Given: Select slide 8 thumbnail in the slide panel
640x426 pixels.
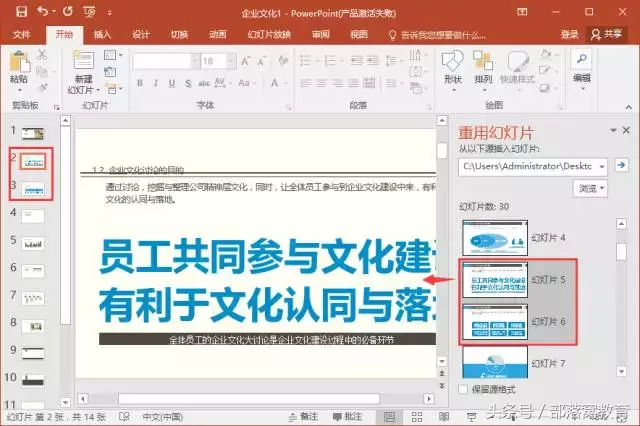Looking at the screenshot, I should [33, 326].
